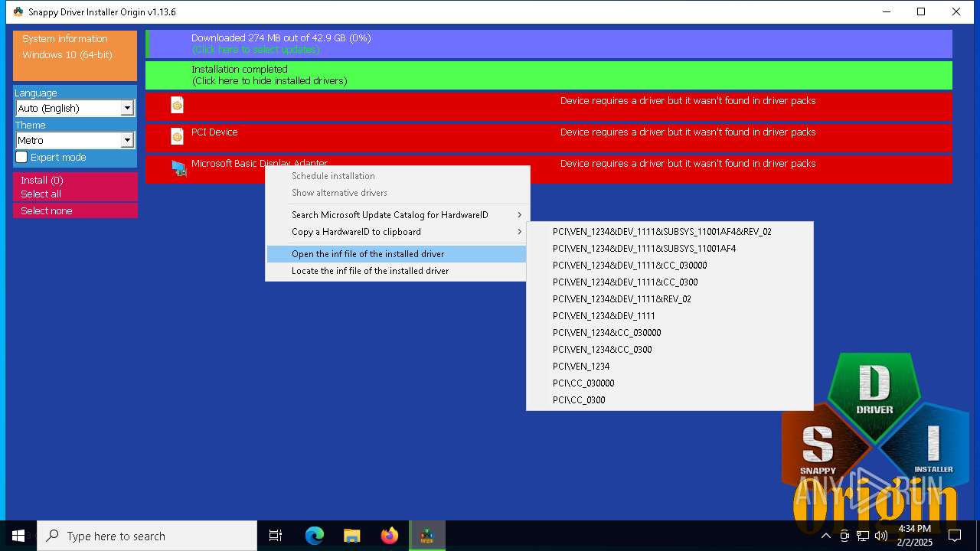Image resolution: width=980 pixels, height=551 pixels.
Task: Expand Search Microsoft Update Catalog submenu arrow
Action: click(x=520, y=215)
